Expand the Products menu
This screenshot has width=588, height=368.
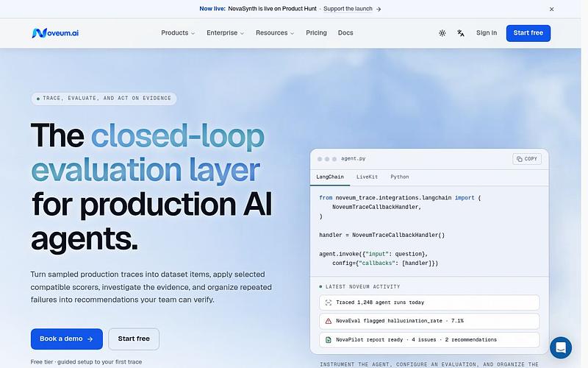[x=178, y=33]
